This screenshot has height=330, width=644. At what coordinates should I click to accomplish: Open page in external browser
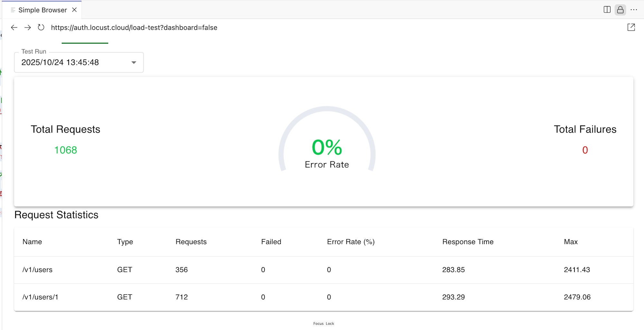coord(631,28)
